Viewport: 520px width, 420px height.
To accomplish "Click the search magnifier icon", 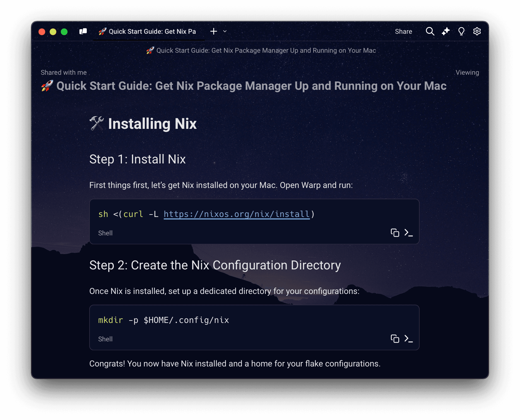I will pos(430,31).
